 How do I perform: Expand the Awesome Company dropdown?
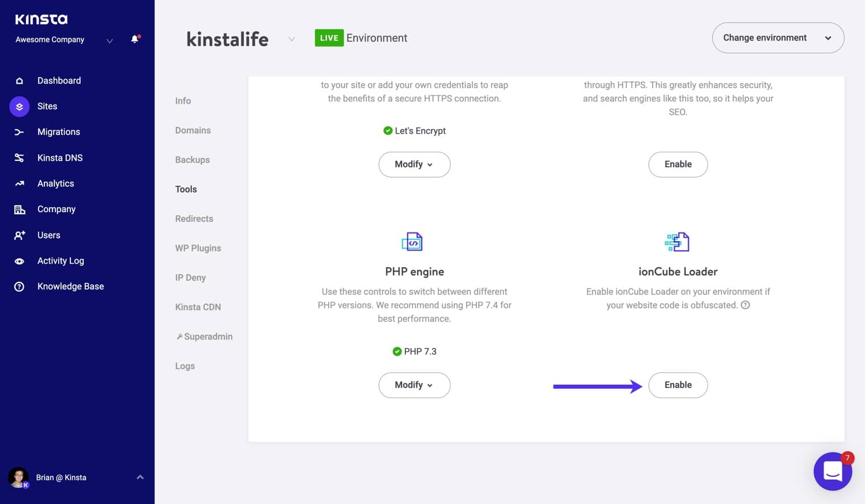click(x=109, y=40)
